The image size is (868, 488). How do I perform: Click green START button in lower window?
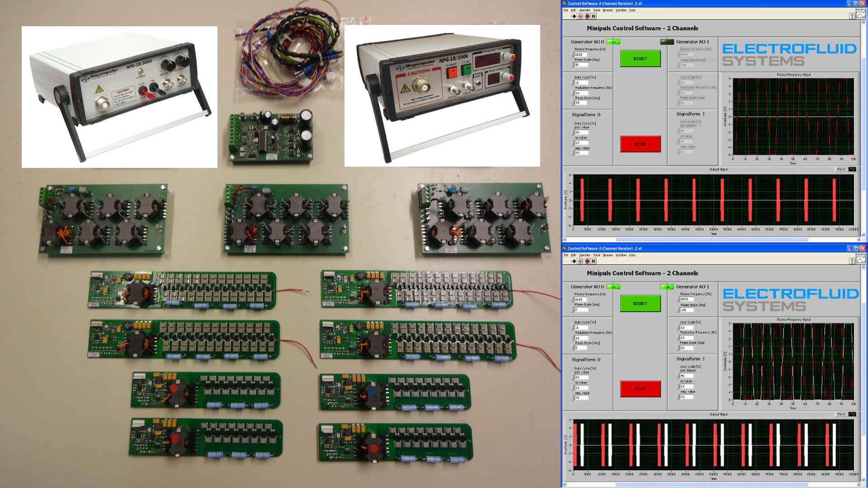[640, 304]
